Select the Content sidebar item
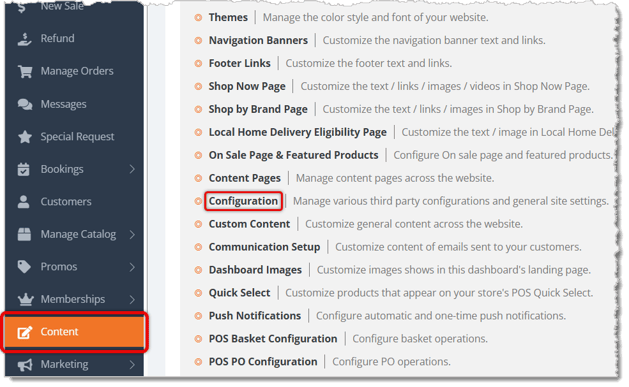629x387 pixels. pyautogui.click(x=74, y=332)
